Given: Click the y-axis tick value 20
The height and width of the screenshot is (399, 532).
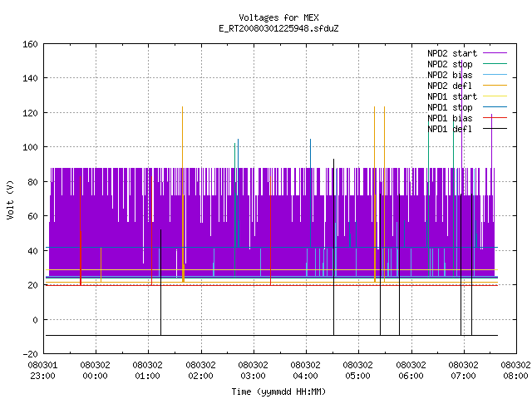Looking at the screenshot, I should pos(32,285).
